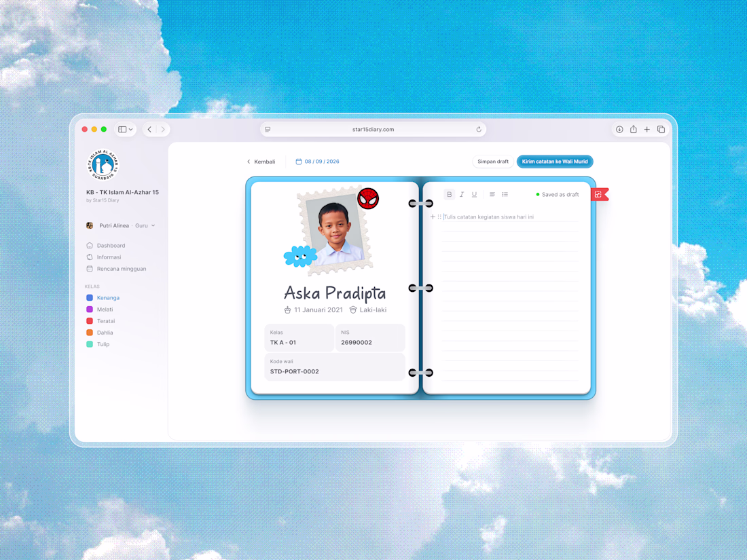Click the student photo stamp of Aska Pradipta
The height and width of the screenshot is (560, 747).
(x=336, y=231)
